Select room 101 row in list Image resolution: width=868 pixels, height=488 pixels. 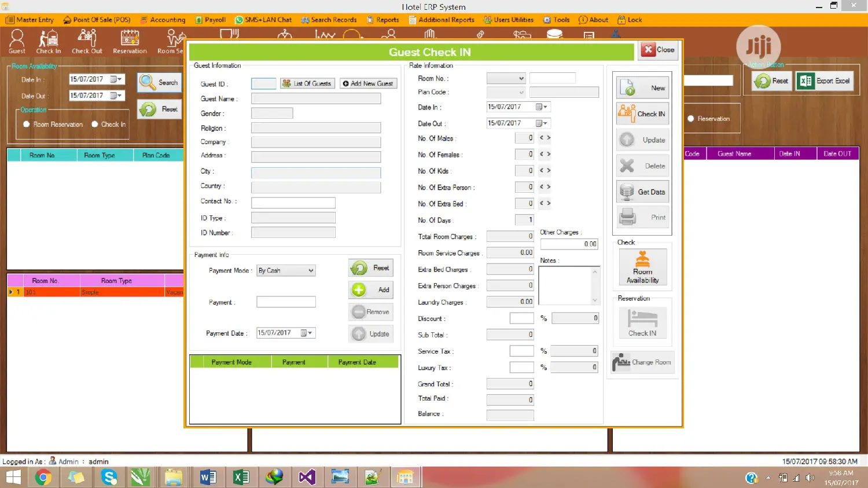click(x=95, y=292)
